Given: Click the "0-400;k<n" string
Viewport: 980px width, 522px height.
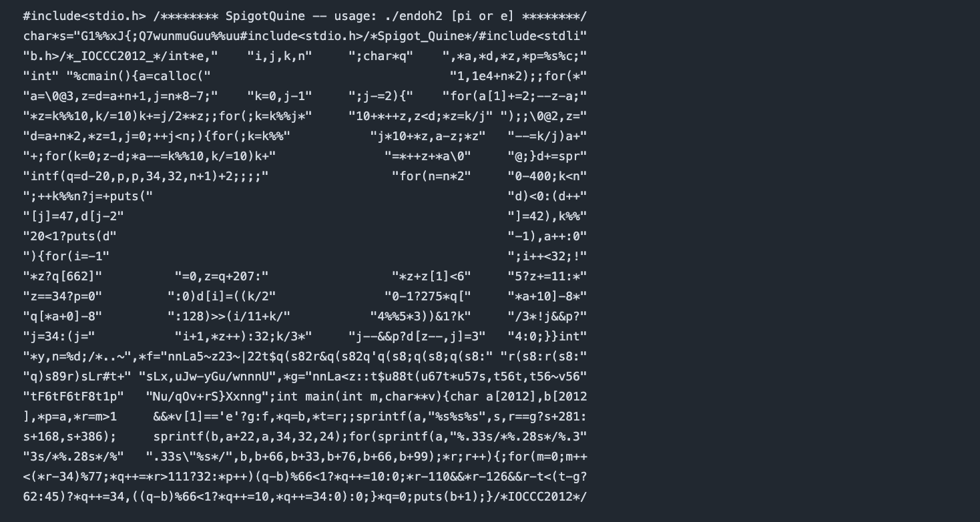Looking at the screenshot, I should [x=547, y=176].
